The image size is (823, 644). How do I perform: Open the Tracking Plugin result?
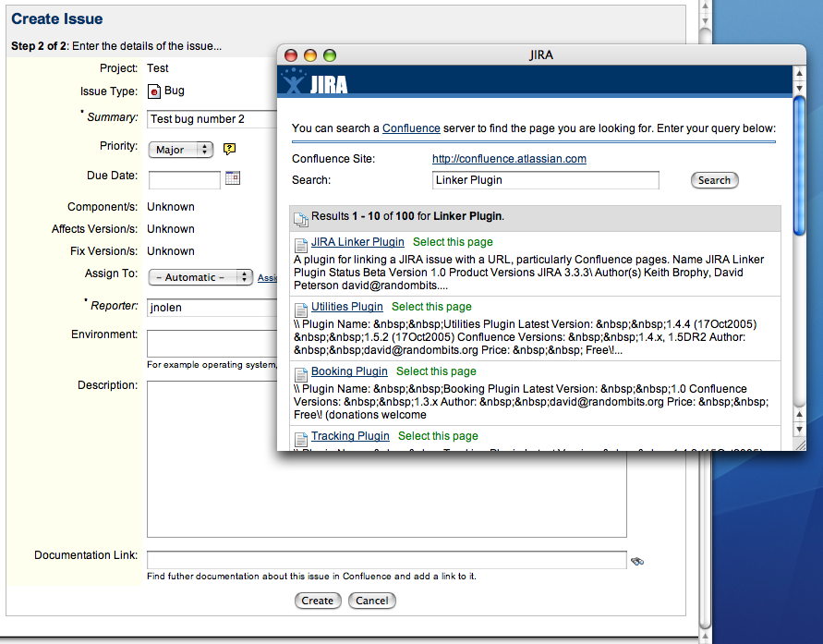coord(350,435)
